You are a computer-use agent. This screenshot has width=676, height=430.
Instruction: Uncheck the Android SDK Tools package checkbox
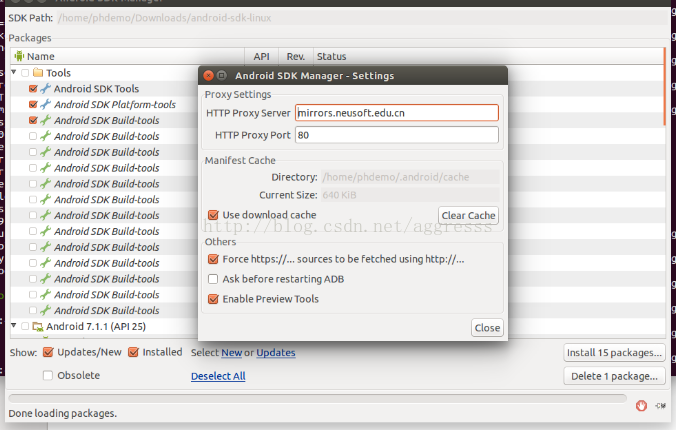pos(33,88)
